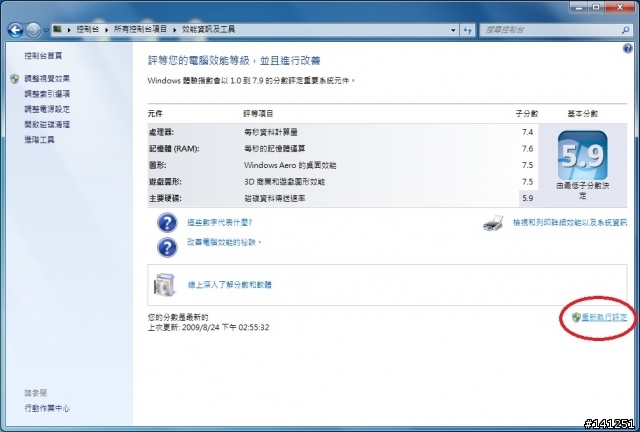Screen dimensions: 640x432
Task: Click the 基本分數 column header
Action: coord(582,114)
